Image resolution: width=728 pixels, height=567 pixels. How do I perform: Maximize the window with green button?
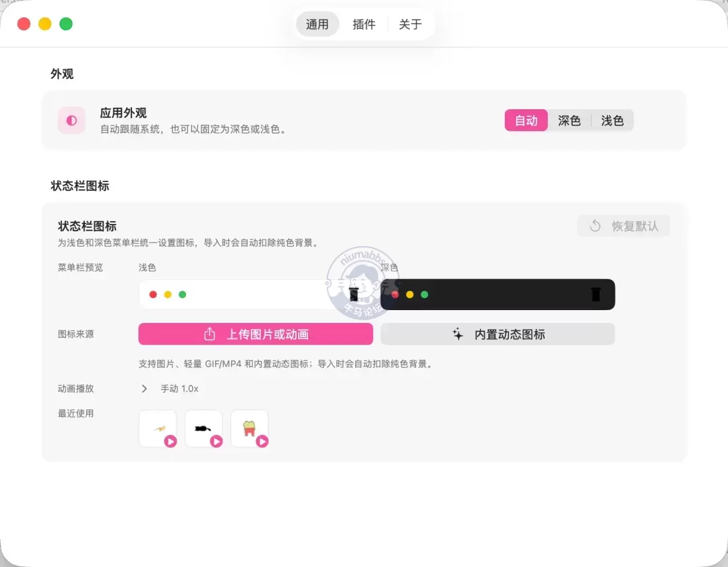[66, 24]
